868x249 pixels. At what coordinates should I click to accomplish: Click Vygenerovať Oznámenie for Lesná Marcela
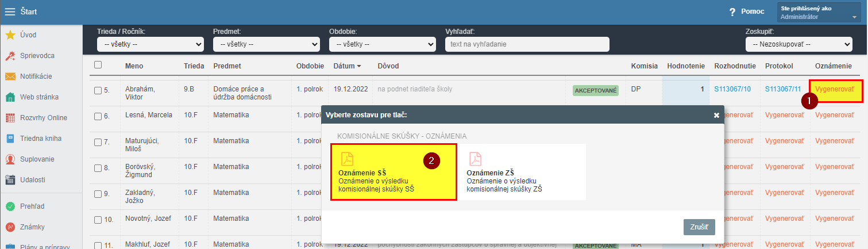click(835, 115)
